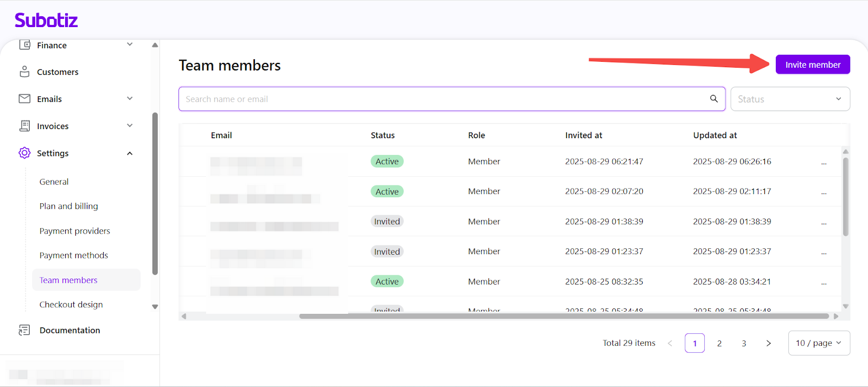Select Plan and billing menu item
868x387 pixels.
(x=69, y=206)
